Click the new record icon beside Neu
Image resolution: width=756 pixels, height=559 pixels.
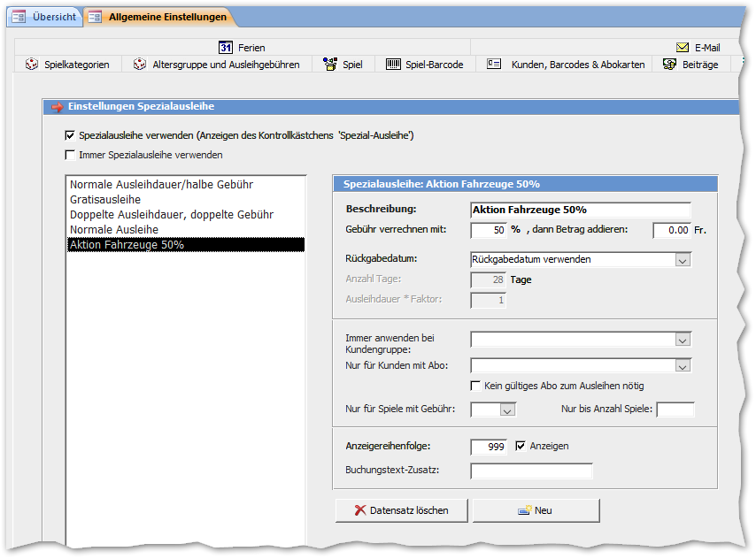tap(525, 510)
